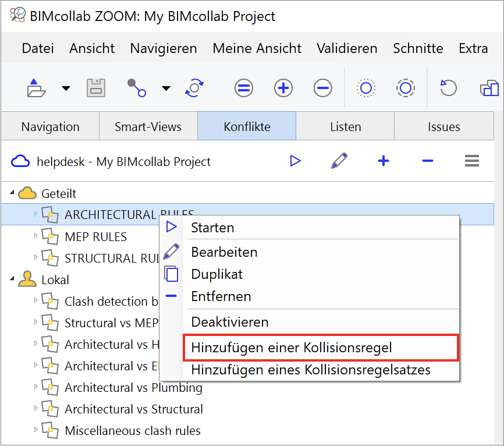Select the ARCHITECTURAL RULES rule set
The height and width of the screenshot is (446, 504).
(x=247, y=214)
